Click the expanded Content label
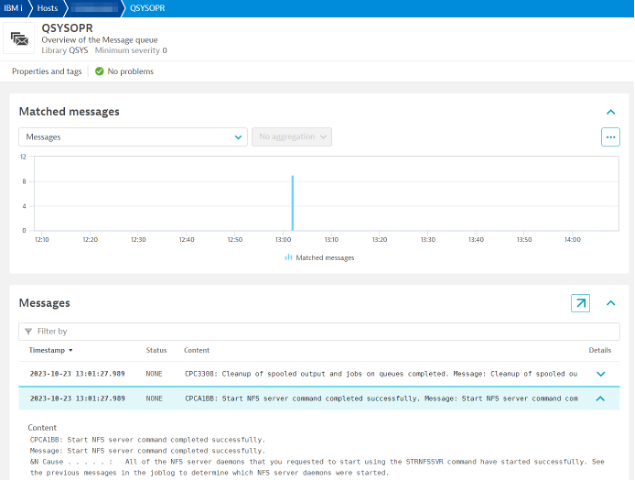The width and height of the screenshot is (635, 480). coord(42,428)
